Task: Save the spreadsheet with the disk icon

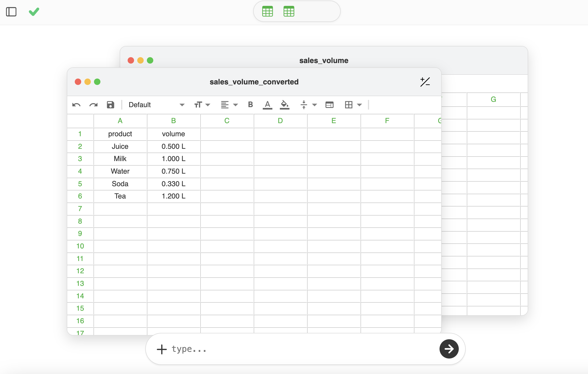Action: 111,105
